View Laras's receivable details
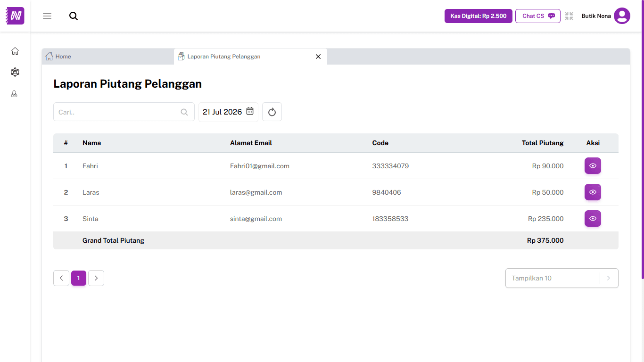This screenshot has height=362, width=644. (593, 192)
